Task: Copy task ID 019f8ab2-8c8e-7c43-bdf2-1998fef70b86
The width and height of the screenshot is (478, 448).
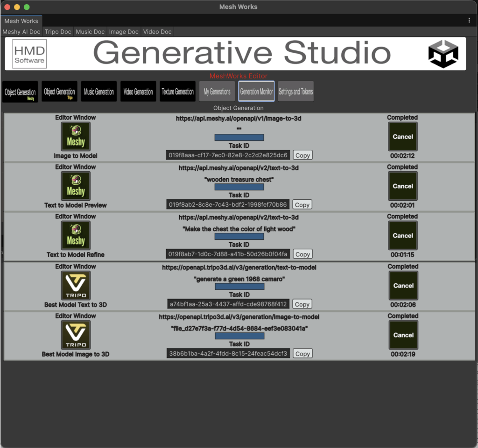Action: (x=302, y=205)
